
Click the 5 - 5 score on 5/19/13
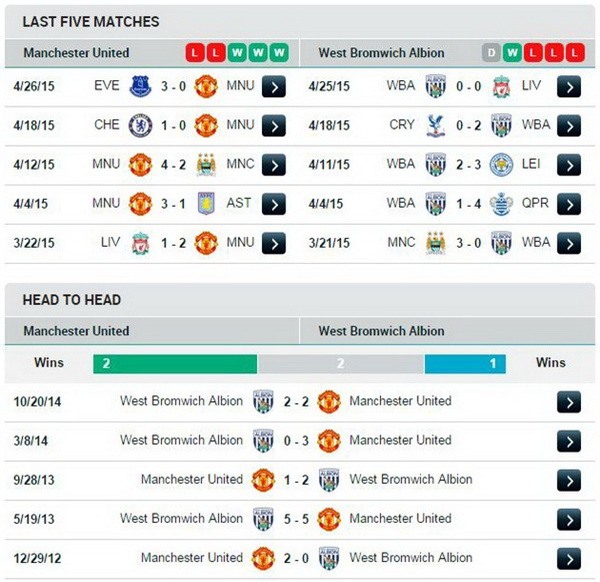point(295,519)
